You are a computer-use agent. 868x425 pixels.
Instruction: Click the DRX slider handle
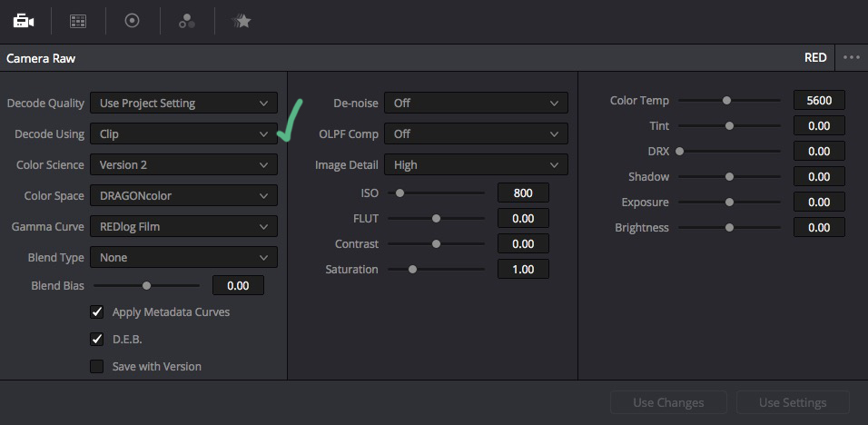(679, 151)
